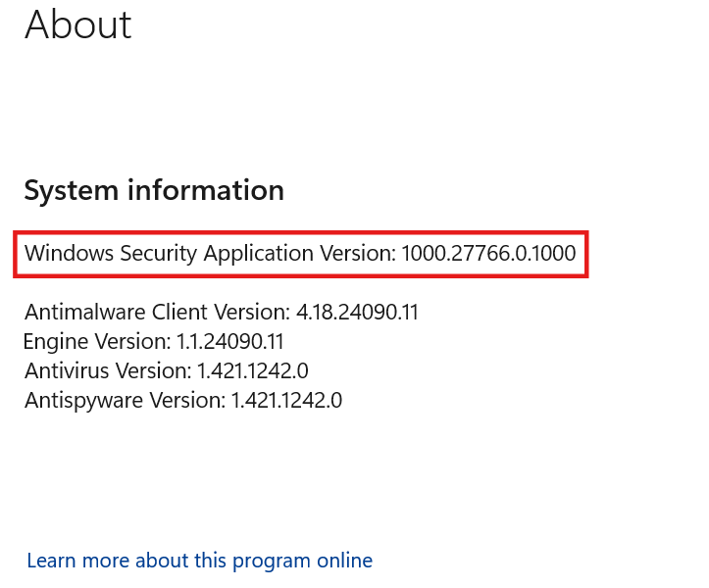This screenshot has height=588, width=709.
Task: Select the Antispyware 1.421.1242.0 value
Action: pyautogui.click(x=286, y=400)
